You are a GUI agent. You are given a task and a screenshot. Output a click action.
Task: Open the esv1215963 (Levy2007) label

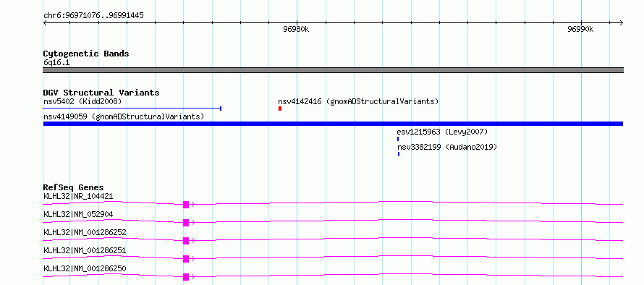click(x=442, y=132)
